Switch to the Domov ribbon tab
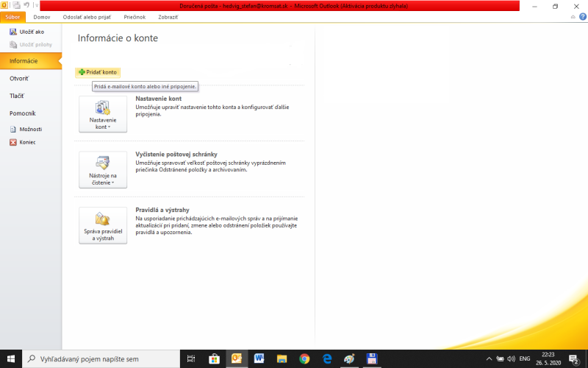588x368 pixels. [x=42, y=17]
